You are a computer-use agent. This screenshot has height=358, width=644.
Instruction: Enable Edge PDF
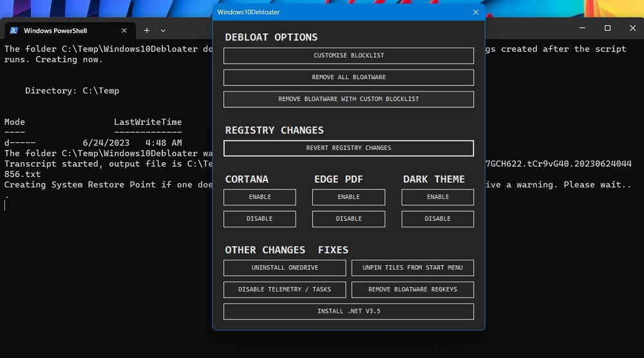point(348,197)
